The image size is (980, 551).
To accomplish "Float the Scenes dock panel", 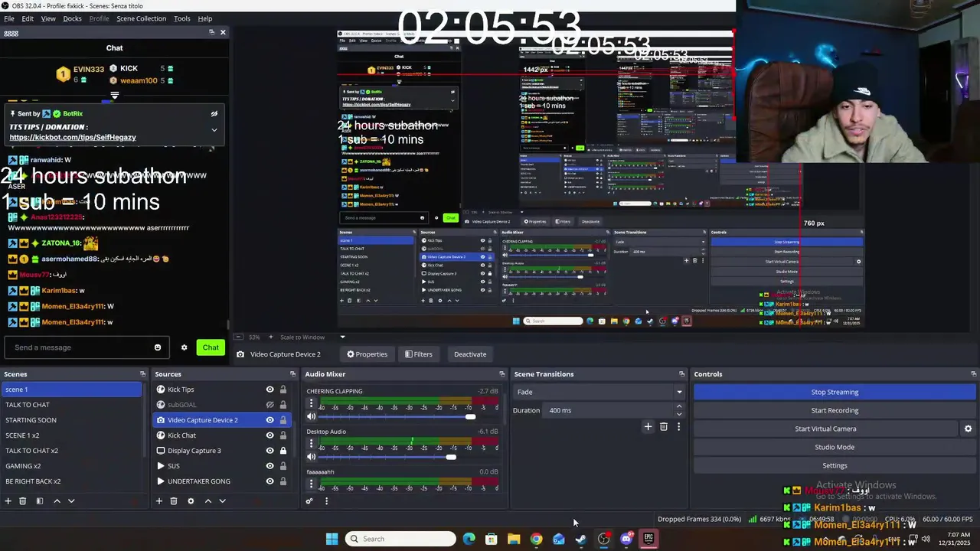I will [142, 374].
